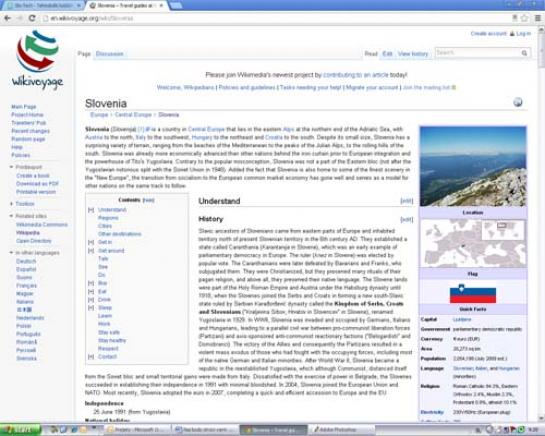Open a new browser tab
Viewport: 545px width, 436px height.
[176, 6]
